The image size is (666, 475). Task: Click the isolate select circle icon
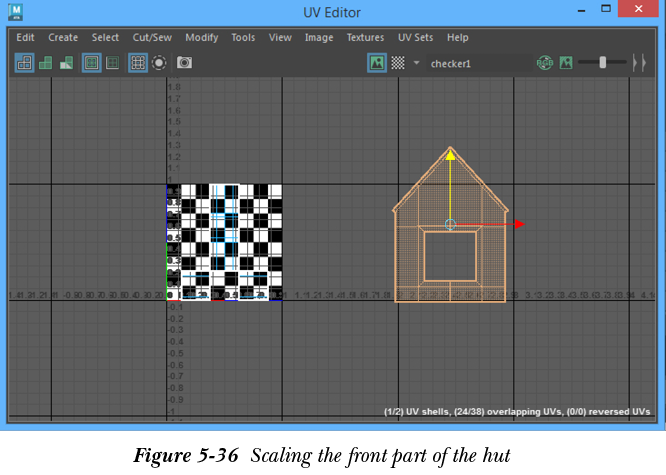pos(159,62)
